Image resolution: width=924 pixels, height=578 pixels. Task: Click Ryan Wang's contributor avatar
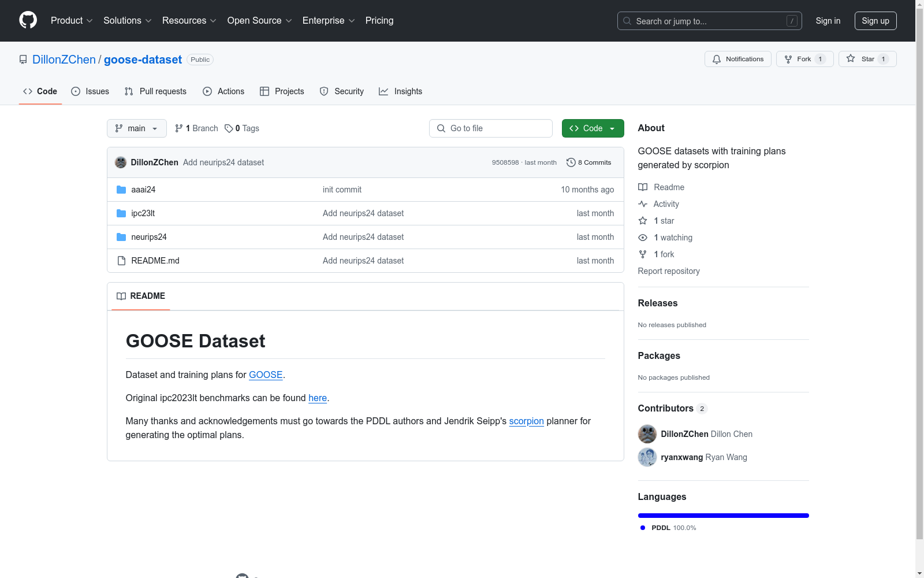coord(647,457)
